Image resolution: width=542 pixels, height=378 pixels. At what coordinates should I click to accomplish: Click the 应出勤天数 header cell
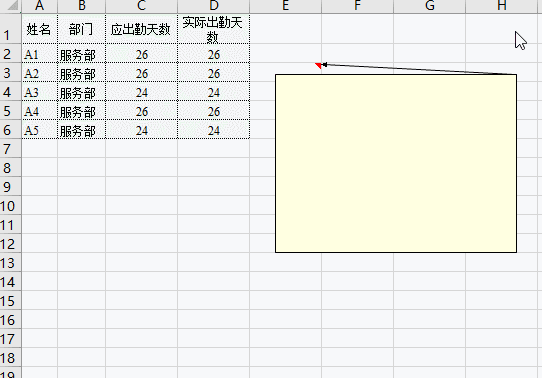tap(141, 29)
